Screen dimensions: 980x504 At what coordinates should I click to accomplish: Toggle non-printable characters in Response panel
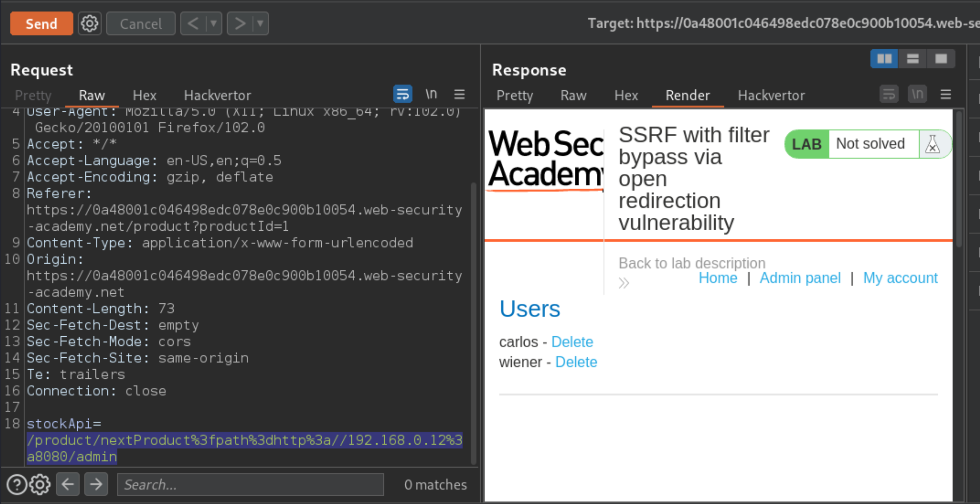917,94
